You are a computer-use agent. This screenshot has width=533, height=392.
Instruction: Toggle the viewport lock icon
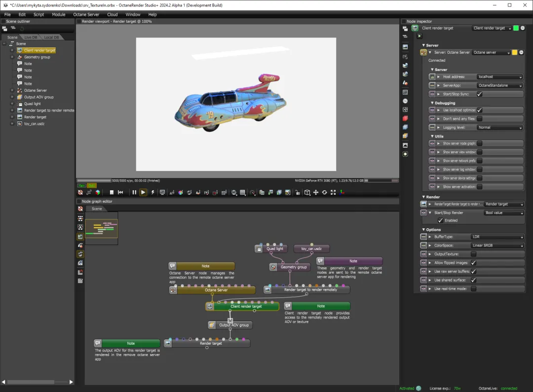(298, 192)
